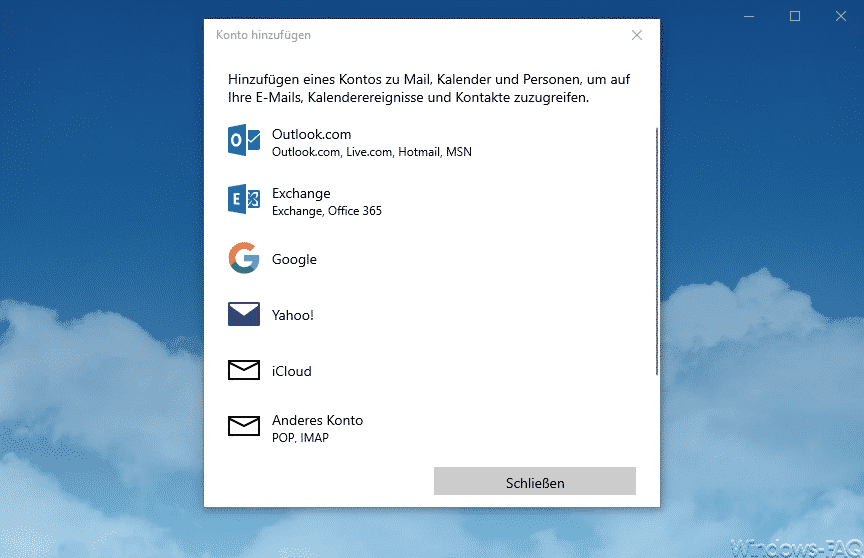Click the Google logo icon
The height and width of the screenshot is (558, 864).
244,258
